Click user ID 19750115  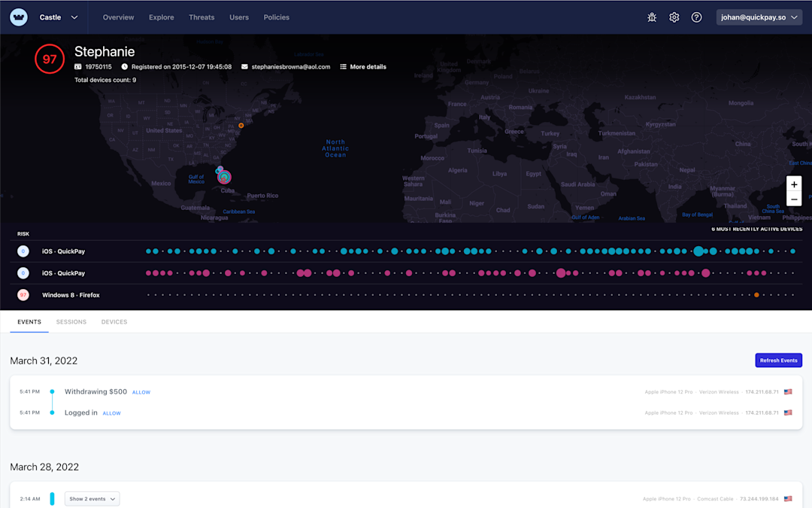pos(98,67)
